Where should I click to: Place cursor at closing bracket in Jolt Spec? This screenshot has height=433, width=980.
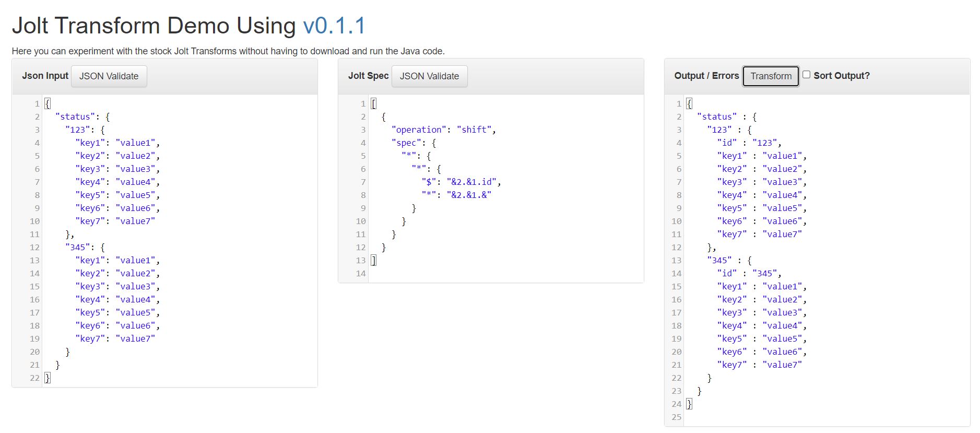(373, 260)
